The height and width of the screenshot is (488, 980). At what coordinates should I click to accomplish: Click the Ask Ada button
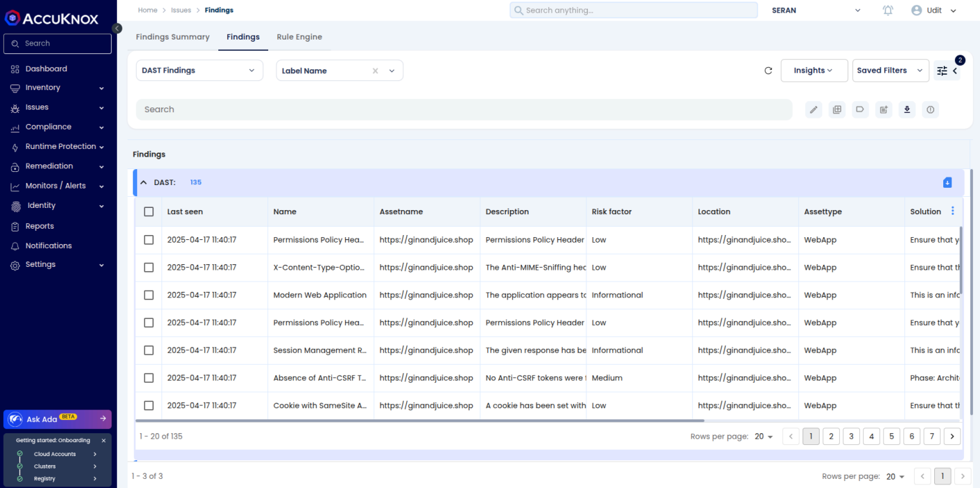pyautogui.click(x=58, y=419)
